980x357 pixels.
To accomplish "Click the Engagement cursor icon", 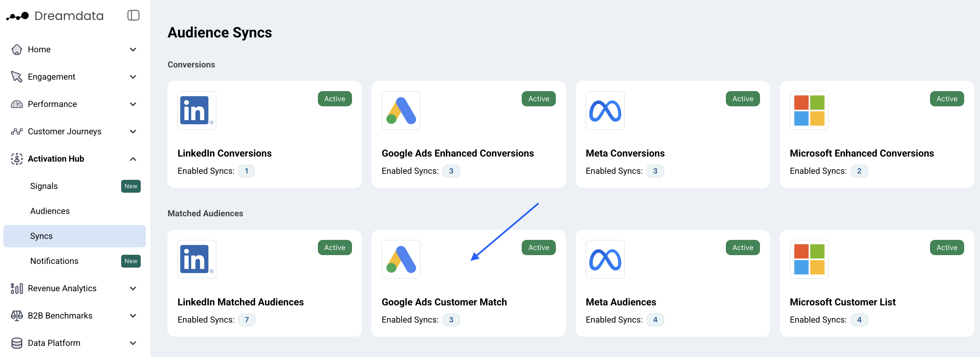I will pyautogui.click(x=17, y=77).
